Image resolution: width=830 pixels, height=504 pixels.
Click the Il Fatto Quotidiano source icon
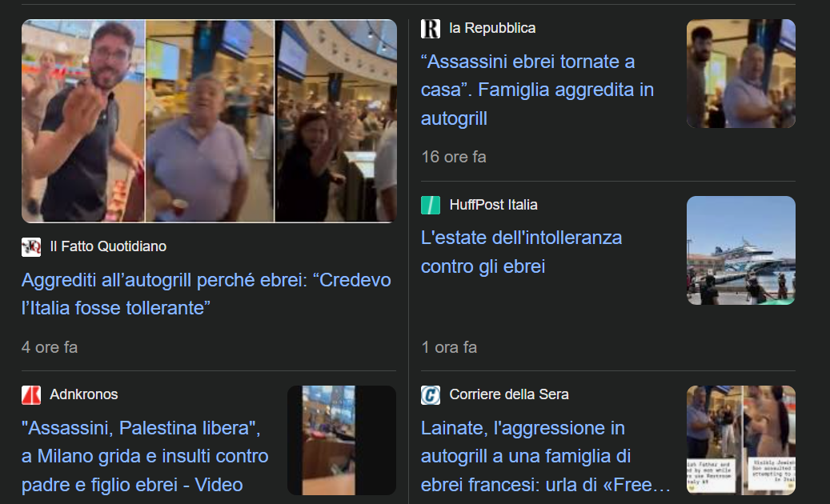[x=31, y=247]
